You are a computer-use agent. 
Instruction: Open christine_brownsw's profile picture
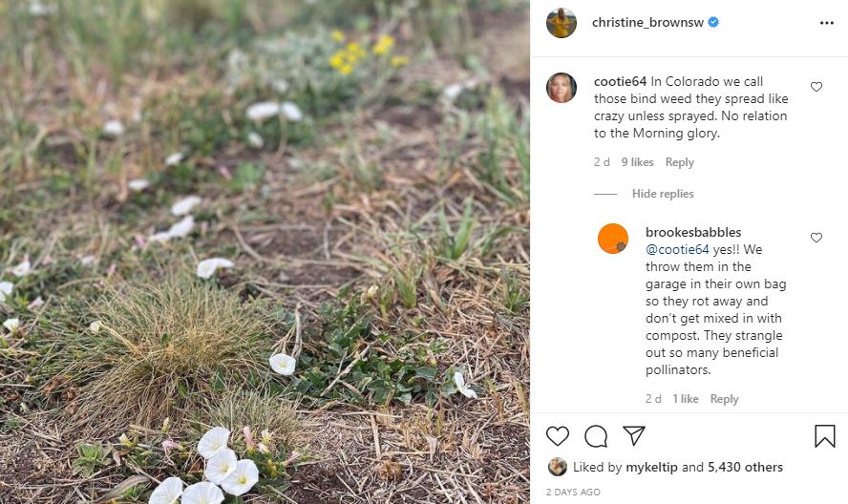(x=562, y=23)
